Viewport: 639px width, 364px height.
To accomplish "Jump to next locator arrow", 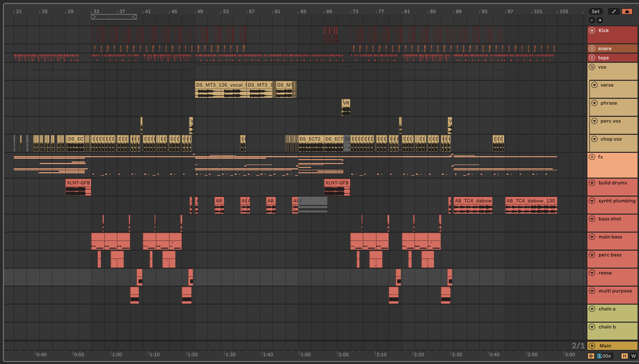I will click(x=600, y=20).
